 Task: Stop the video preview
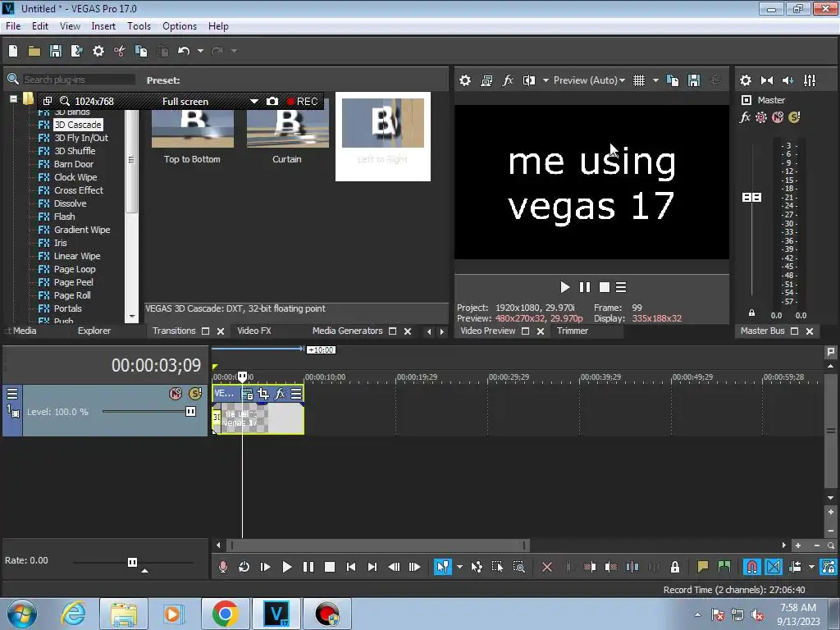(x=605, y=288)
